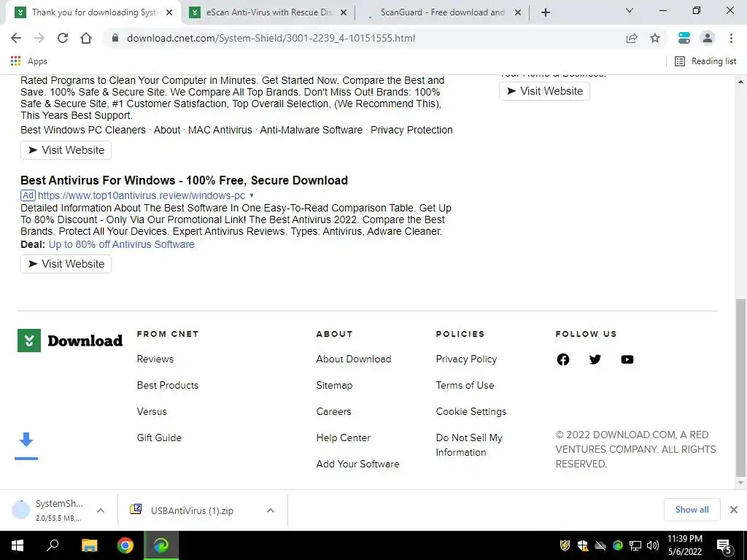This screenshot has height=560, width=747.
Task: Open YouTube follow icon
Action: tap(627, 359)
